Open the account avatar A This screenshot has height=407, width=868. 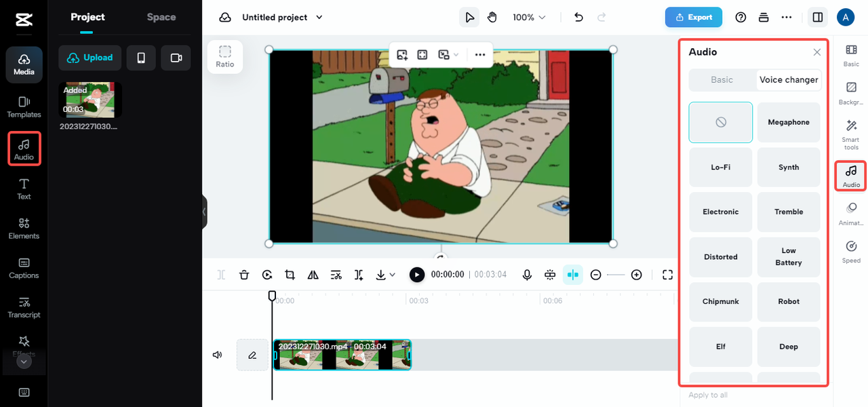coord(846,17)
